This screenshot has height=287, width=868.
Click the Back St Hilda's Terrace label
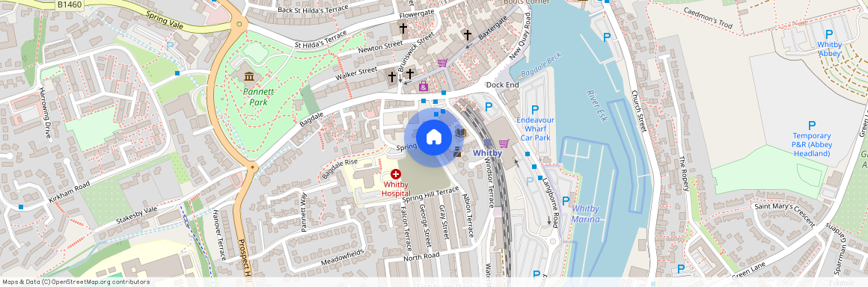(x=313, y=10)
